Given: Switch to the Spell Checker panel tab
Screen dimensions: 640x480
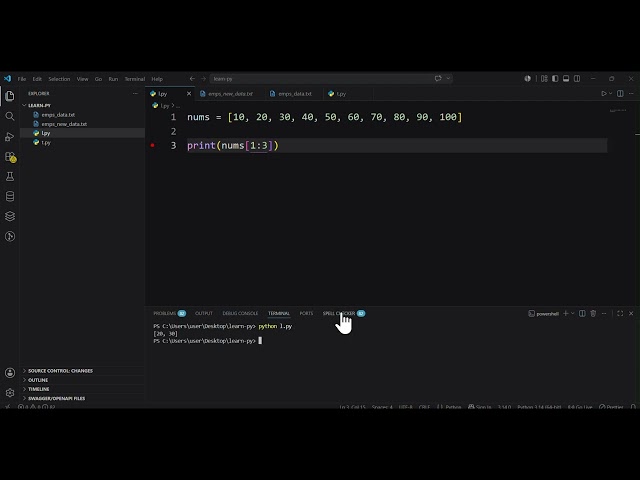Looking at the screenshot, I should pyautogui.click(x=344, y=313).
